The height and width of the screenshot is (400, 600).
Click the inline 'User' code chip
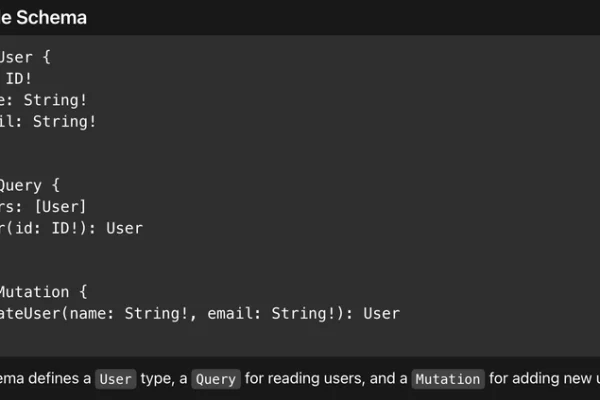(116, 379)
